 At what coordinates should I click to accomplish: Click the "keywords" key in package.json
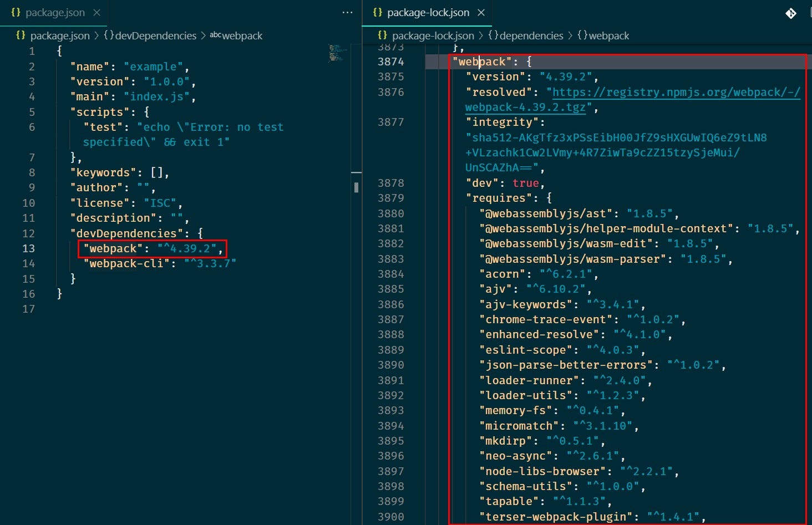pyautogui.click(x=103, y=172)
